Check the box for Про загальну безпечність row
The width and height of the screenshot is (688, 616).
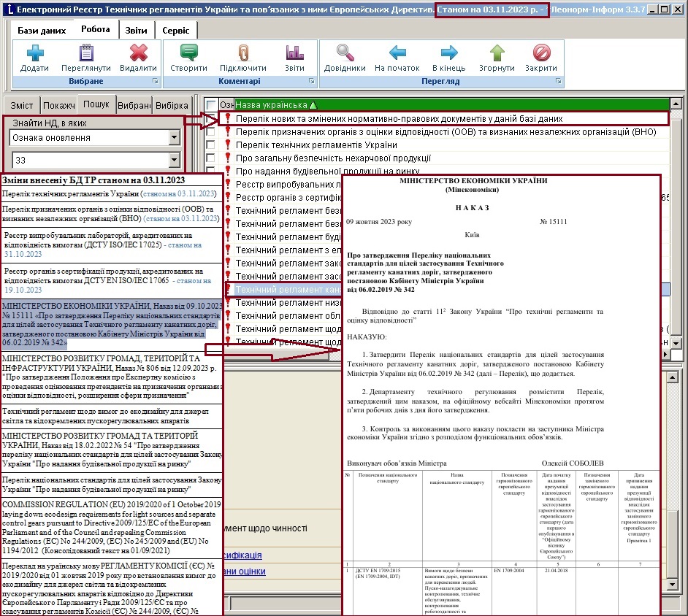210,158
